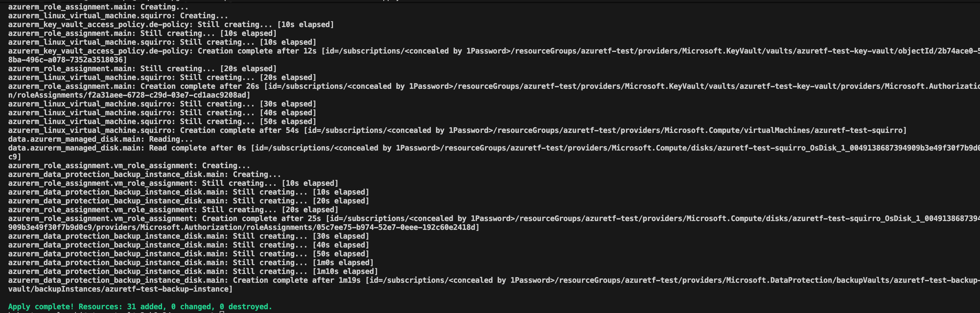
Task: Click "Creation complete after 54s" virtual machine text
Action: 239,130
